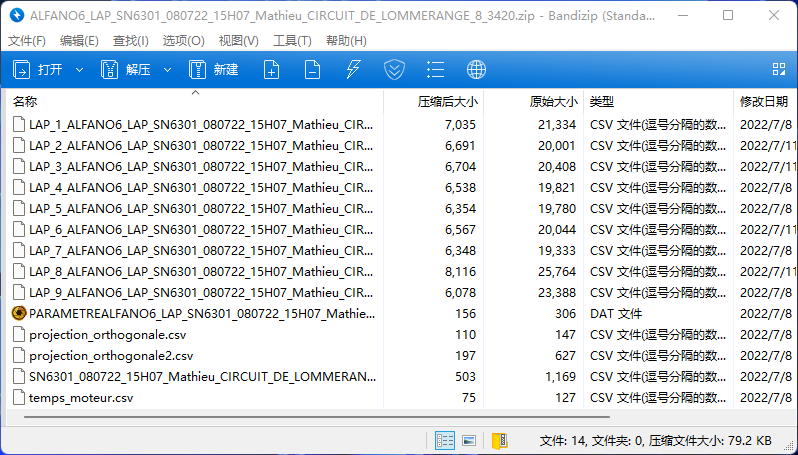This screenshot has width=798, height=455.
Task: Click the list view columns icon
Action: click(x=435, y=70)
